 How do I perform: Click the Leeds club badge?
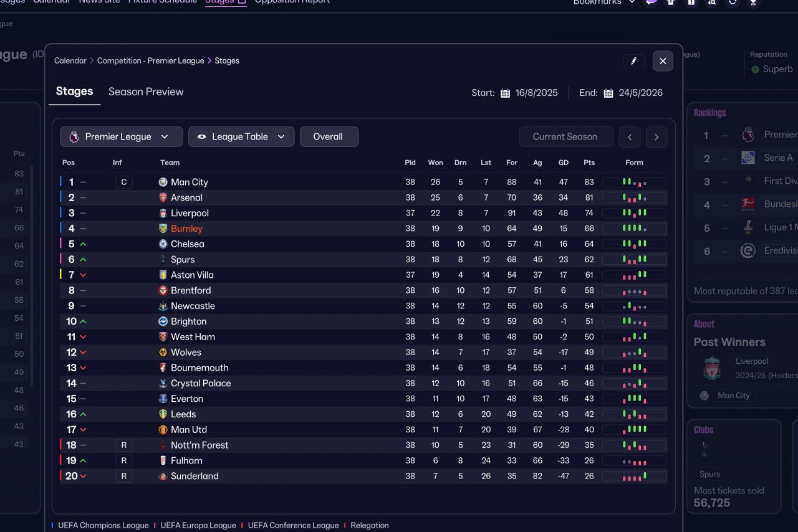(163, 414)
